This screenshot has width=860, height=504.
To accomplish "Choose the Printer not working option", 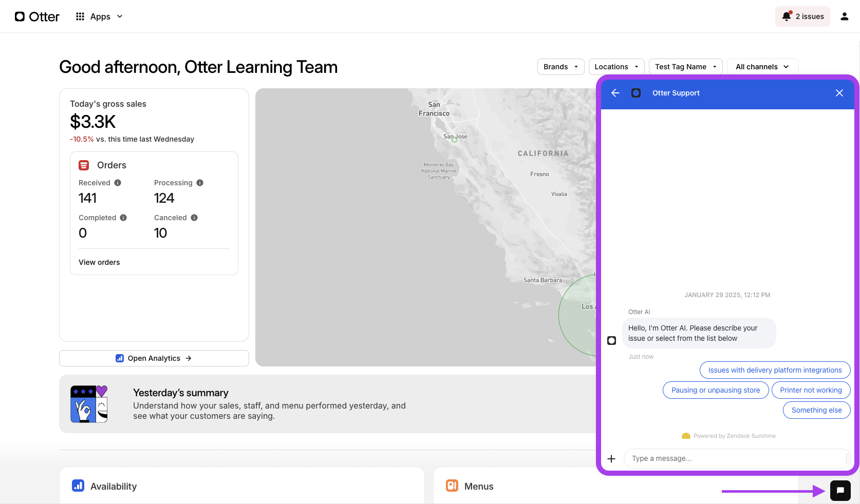I will (x=811, y=390).
